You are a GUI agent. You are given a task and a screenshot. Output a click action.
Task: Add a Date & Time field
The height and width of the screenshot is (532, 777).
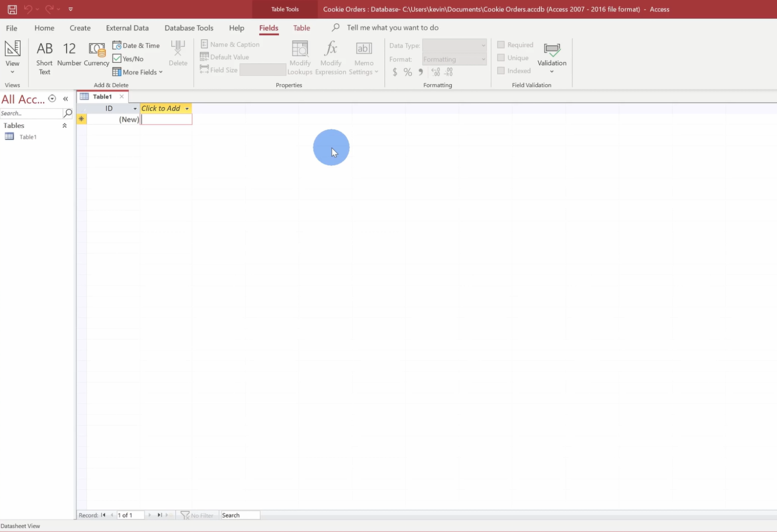pos(136,45)
